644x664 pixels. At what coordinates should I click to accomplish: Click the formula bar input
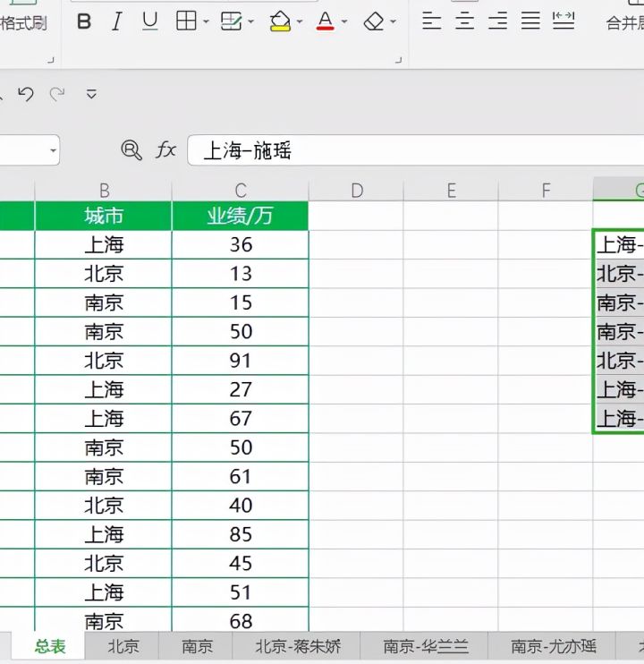[416, 150]
